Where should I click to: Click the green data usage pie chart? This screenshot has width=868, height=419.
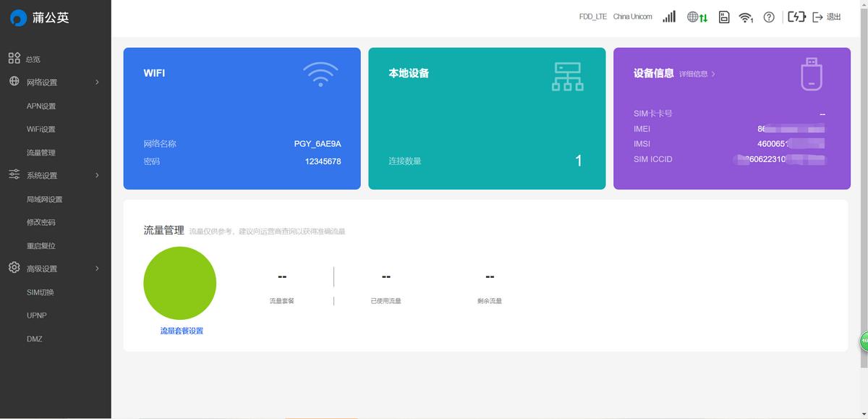click(179, 284)
